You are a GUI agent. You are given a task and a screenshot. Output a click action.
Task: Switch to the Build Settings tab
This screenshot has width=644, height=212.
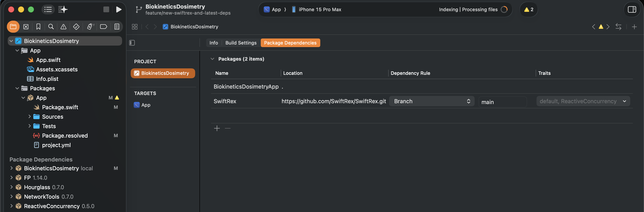tap(241, 43)
